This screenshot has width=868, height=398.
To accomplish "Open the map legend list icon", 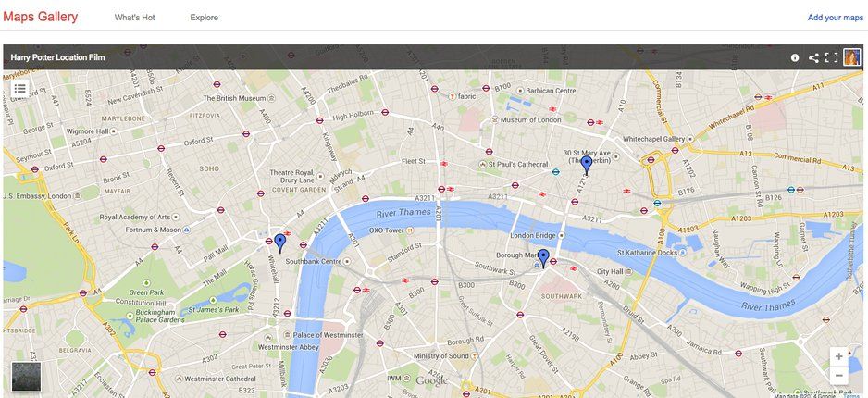I will tap(20, 88).
